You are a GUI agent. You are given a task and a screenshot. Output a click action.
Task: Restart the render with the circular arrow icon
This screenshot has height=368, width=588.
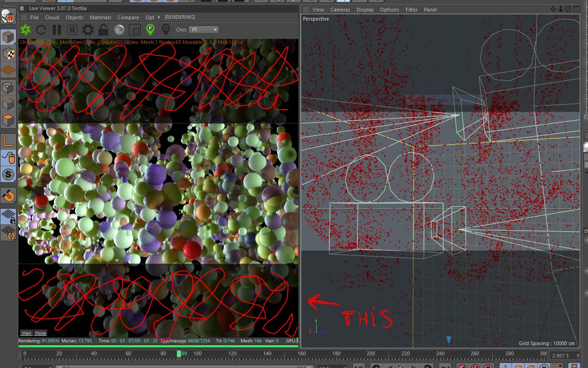41,30
